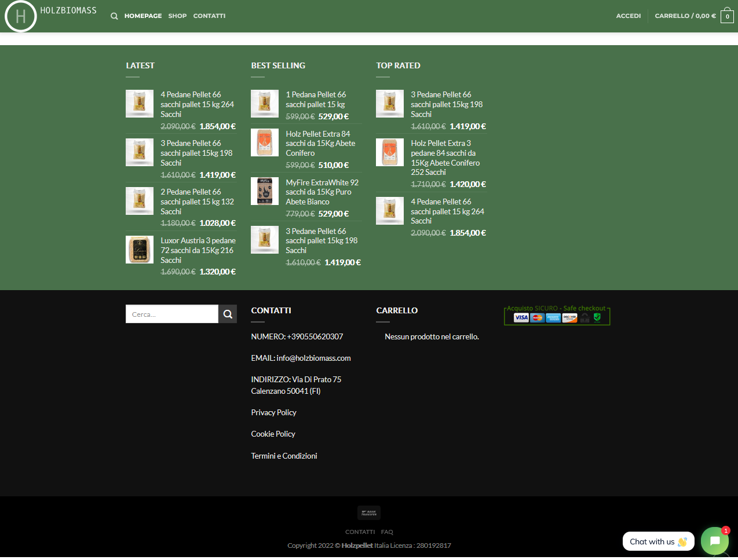The height and width of the screenshot is (560, 738).
Task: Open the Cookie Policy link
Action: (273, 434)
